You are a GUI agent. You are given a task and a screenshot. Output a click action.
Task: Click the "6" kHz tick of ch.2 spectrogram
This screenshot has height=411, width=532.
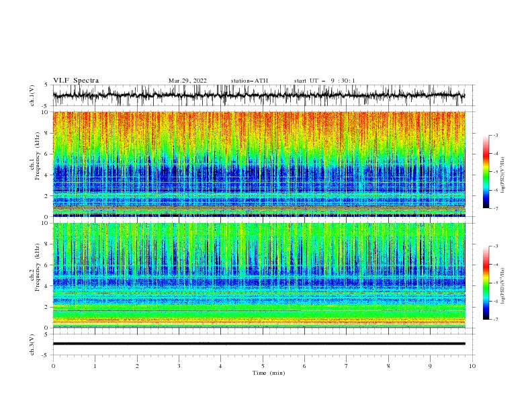click(47, 265)
